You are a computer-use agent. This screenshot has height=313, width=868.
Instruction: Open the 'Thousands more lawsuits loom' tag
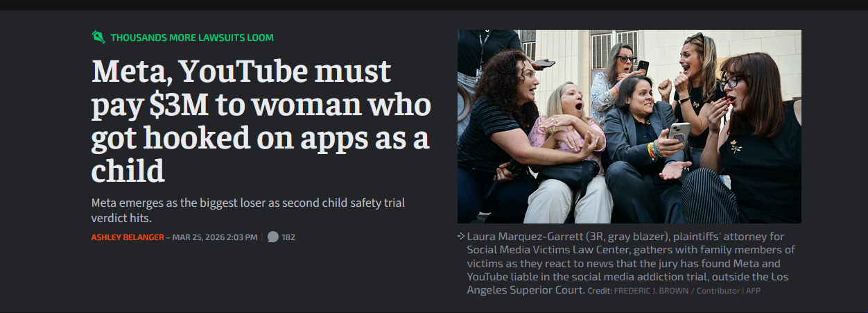tap(192, 37)
